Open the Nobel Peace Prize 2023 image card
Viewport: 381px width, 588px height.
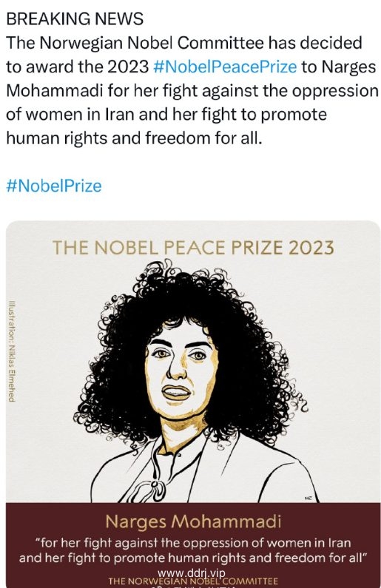tap(193, 405)
